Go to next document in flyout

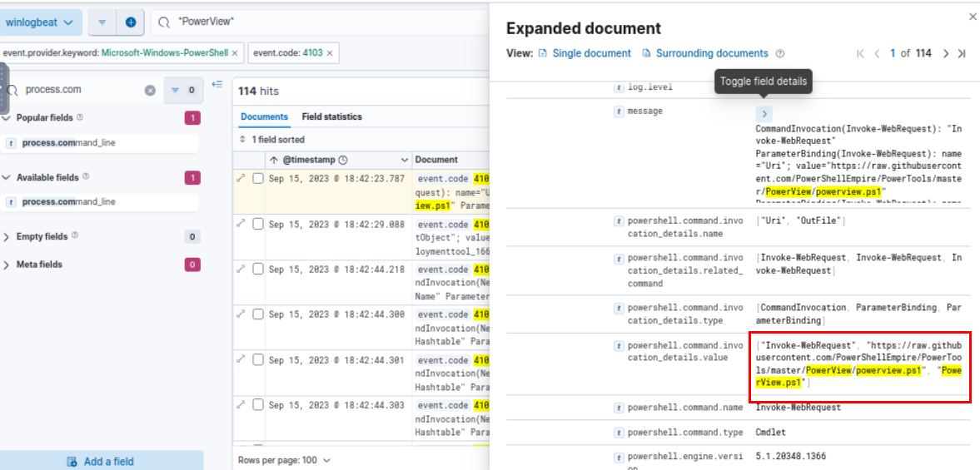tap(945, 53)
